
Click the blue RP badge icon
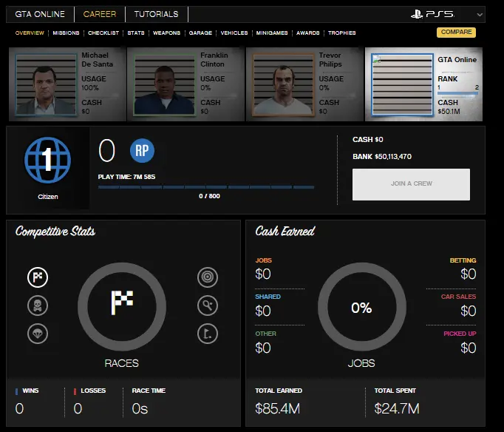(x=142, y=151)
